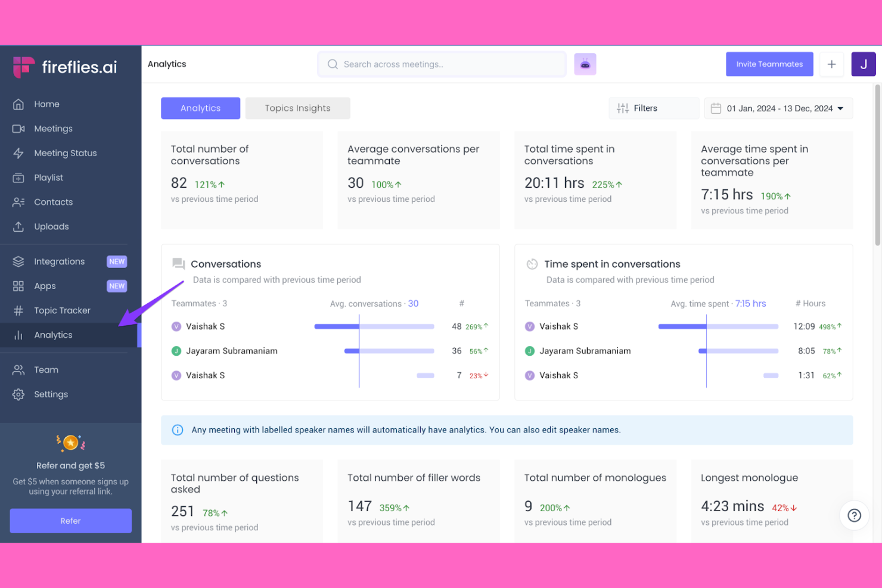This screenshot has height=588, width=882.
Task: Click the 7:15 hrs average time link
Action: click(750, 303)
